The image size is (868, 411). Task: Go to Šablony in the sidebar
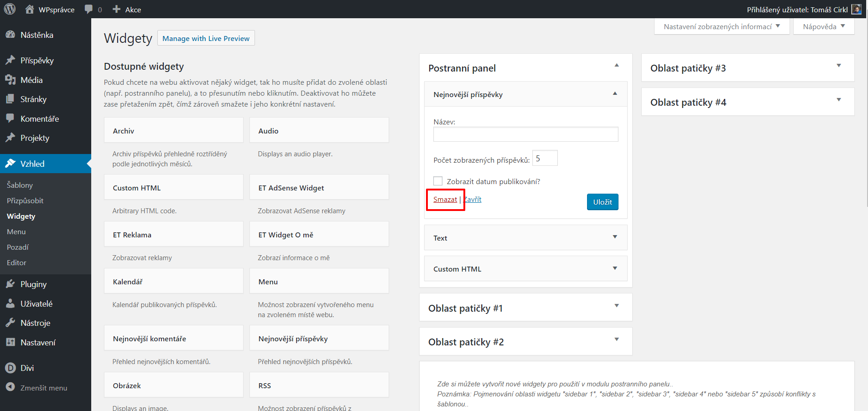tap(20, 185)
